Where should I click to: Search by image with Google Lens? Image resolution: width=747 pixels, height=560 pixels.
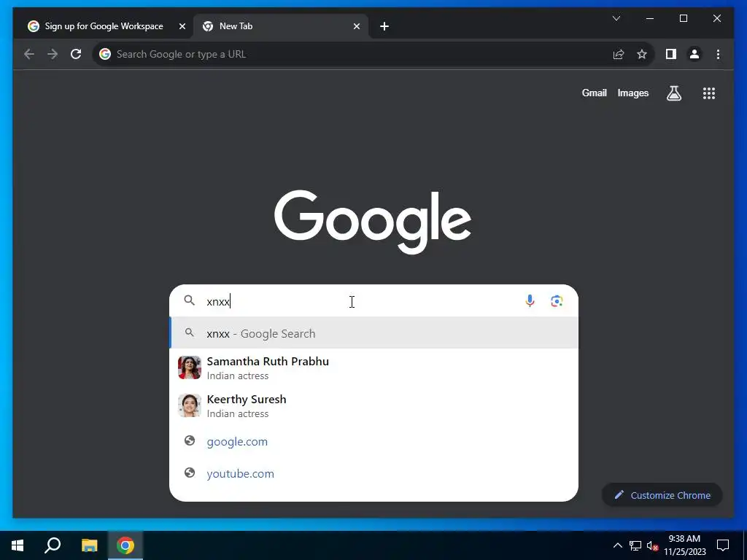[557, 301]
